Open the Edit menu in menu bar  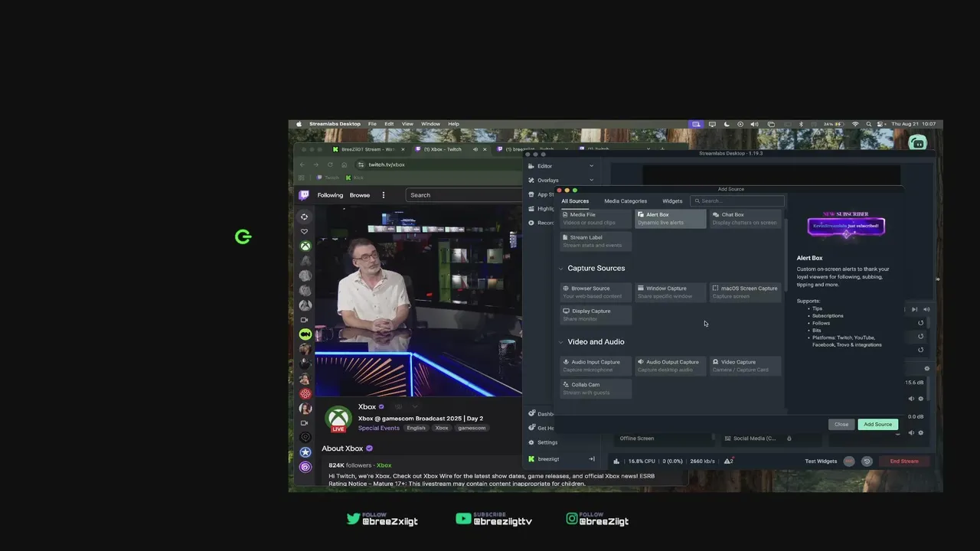click(389, 124)
